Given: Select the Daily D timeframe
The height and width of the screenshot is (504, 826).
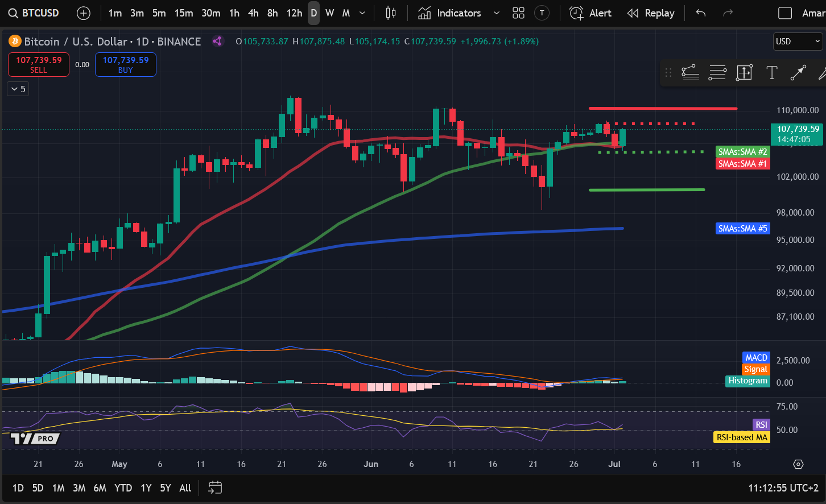Looking at the screenshot, I should click(x=314, y=13).
